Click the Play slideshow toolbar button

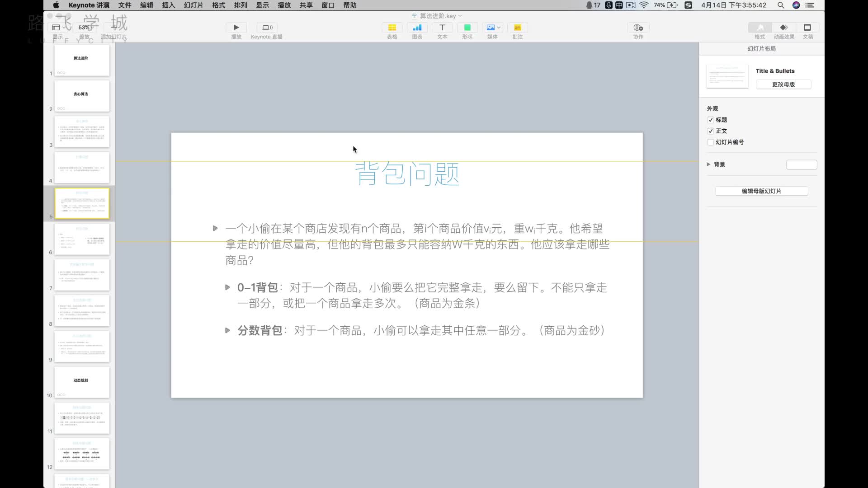pos(236,28)
